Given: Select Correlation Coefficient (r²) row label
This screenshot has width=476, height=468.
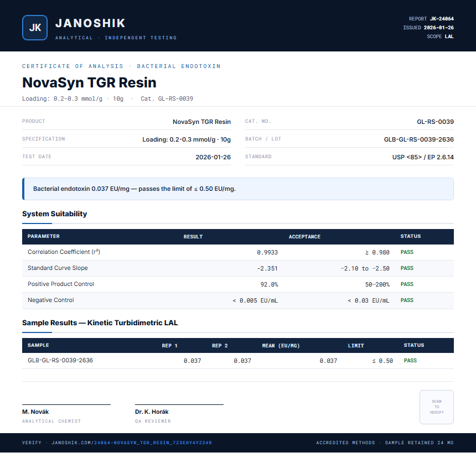Looking at the screenshot, I should [x=64, y=252].
